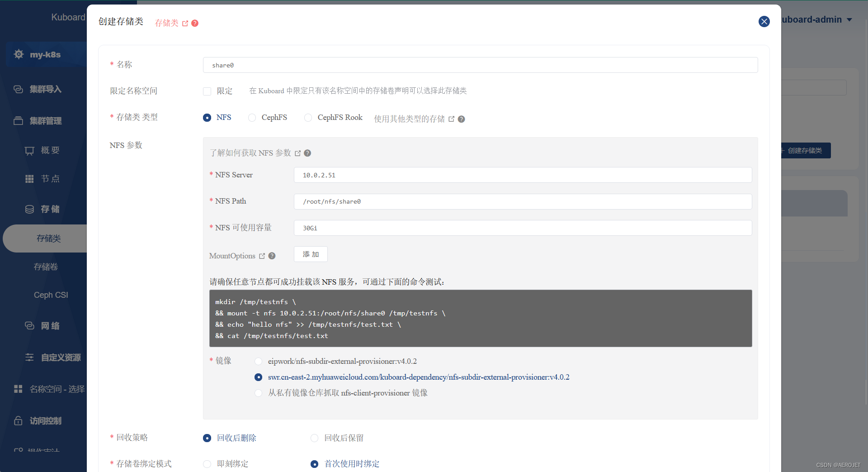Select swr.cn-east-2 huaweicloud provisioner image
The width and height of the screenshot is (868, 472).
(258, 377)
